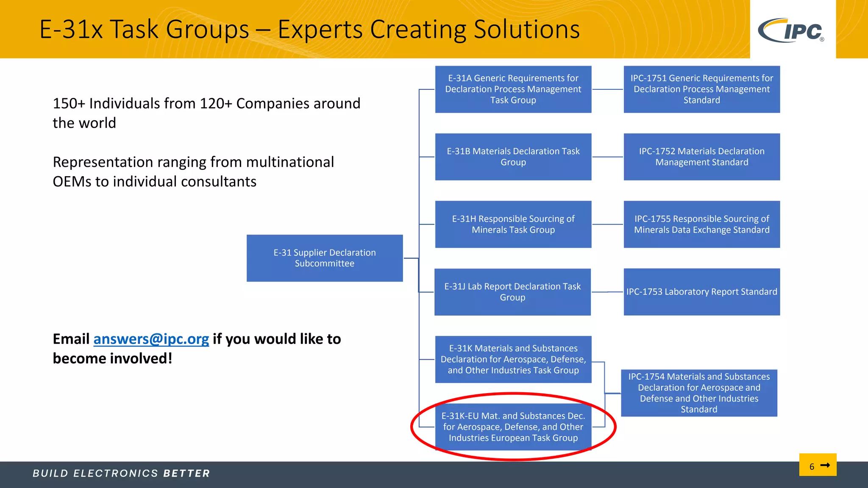
Task: Click the circled E-31K-EU European Task Group box
Action: point(513,427)
